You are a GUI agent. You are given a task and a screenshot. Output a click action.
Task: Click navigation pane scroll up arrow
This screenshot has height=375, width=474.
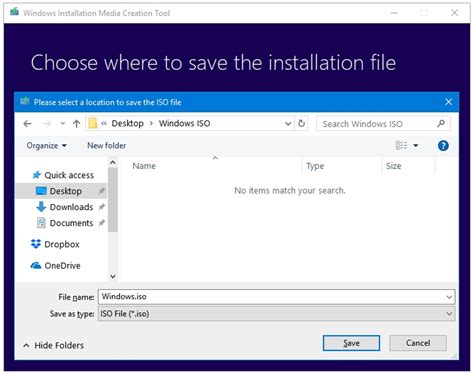[x=113, y=163]
